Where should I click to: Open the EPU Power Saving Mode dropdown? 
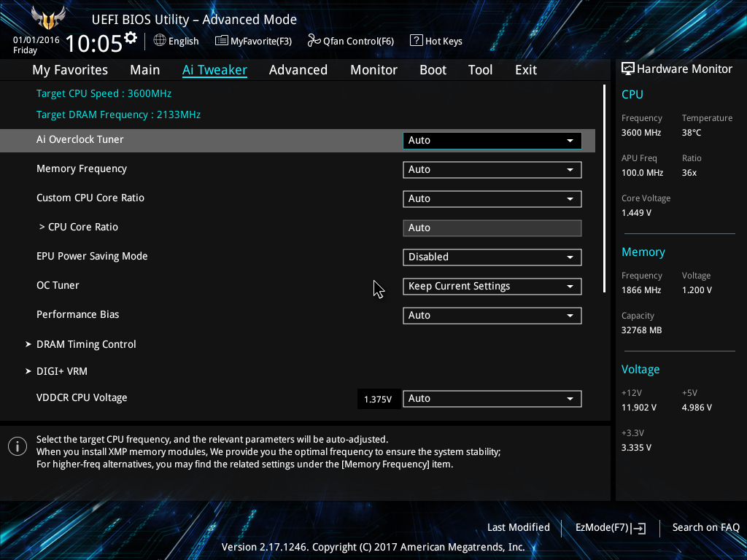pyautogui.click(x=492, y=257)
